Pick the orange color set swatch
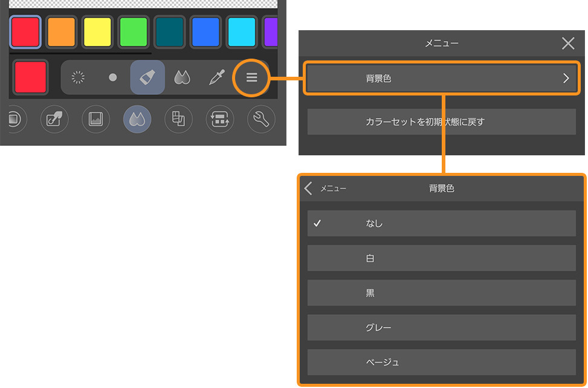 click(61, 32)
